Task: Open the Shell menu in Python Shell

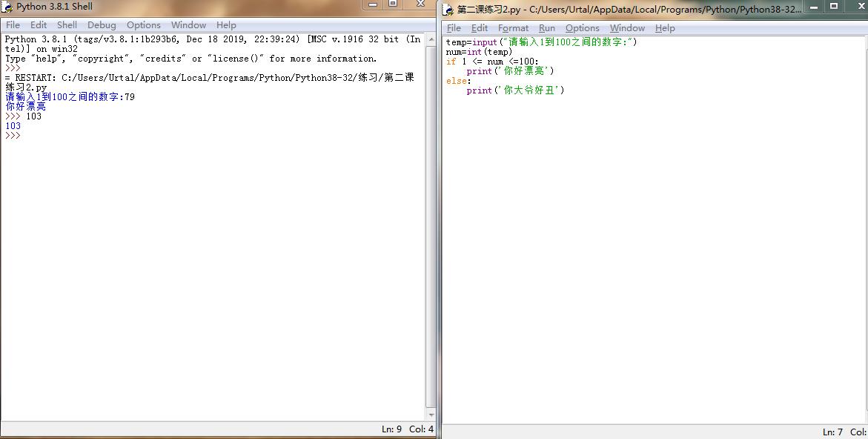Action: pyautogui.click(x=67, y=24)
